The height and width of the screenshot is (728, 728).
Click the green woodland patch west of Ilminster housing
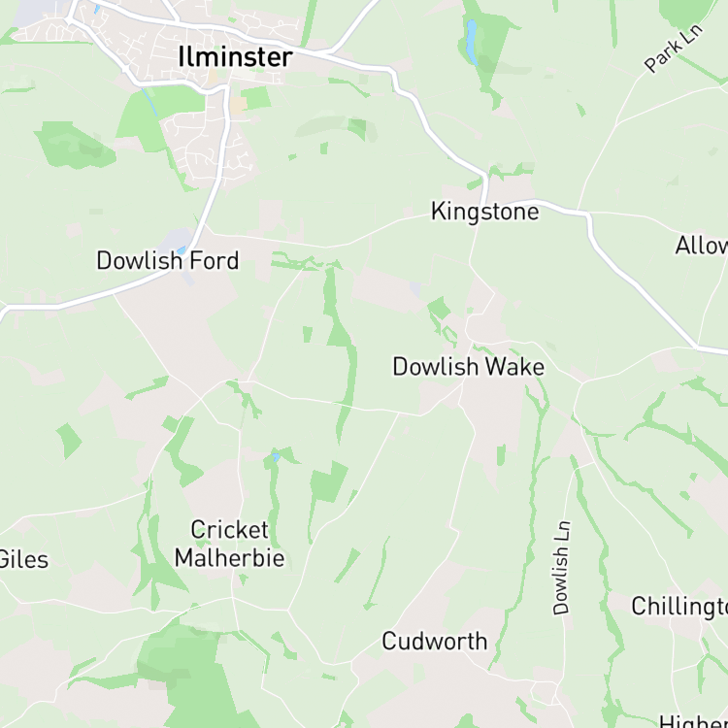[75, 145]
